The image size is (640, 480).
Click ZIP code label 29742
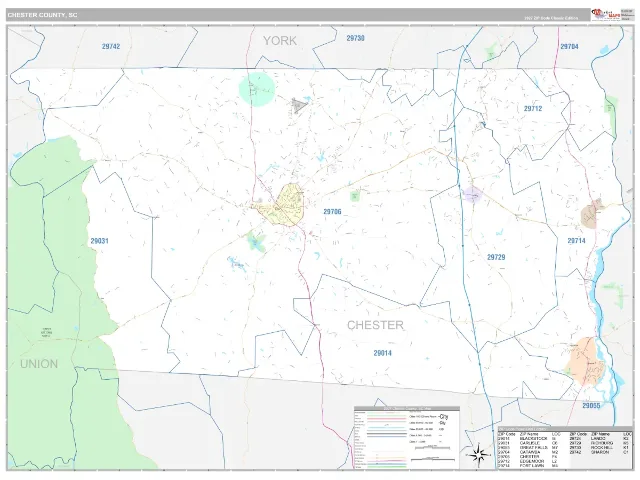point(111,47)
